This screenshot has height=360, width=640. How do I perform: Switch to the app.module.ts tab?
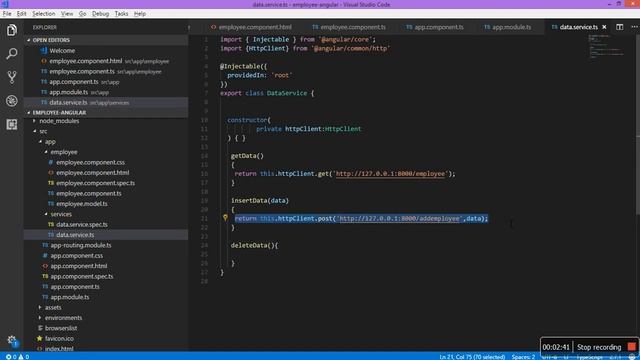click(x=508, y=27)
